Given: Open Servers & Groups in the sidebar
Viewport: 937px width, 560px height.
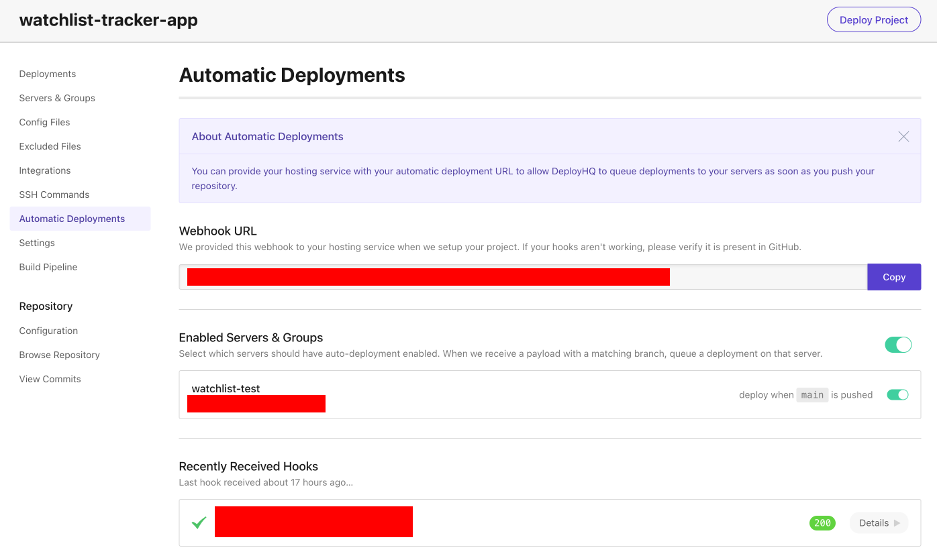Looking at the screenshot, I should [x=57, y=98].
